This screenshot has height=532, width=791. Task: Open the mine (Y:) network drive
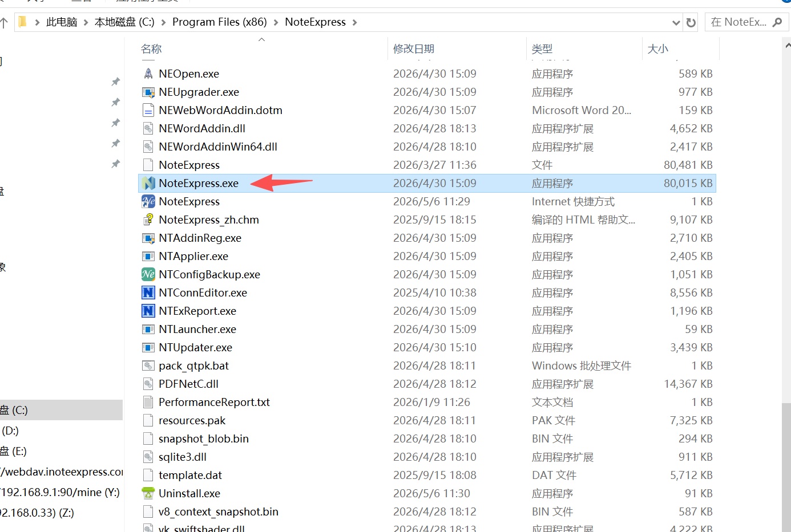pyautogui.click(x=60, y=492)
